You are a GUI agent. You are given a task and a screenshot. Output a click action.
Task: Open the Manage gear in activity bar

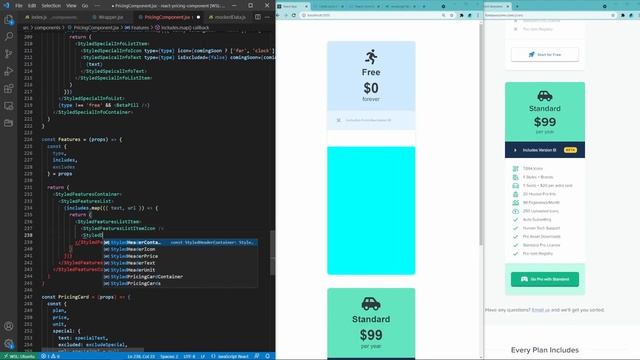[x=9, y=344]
